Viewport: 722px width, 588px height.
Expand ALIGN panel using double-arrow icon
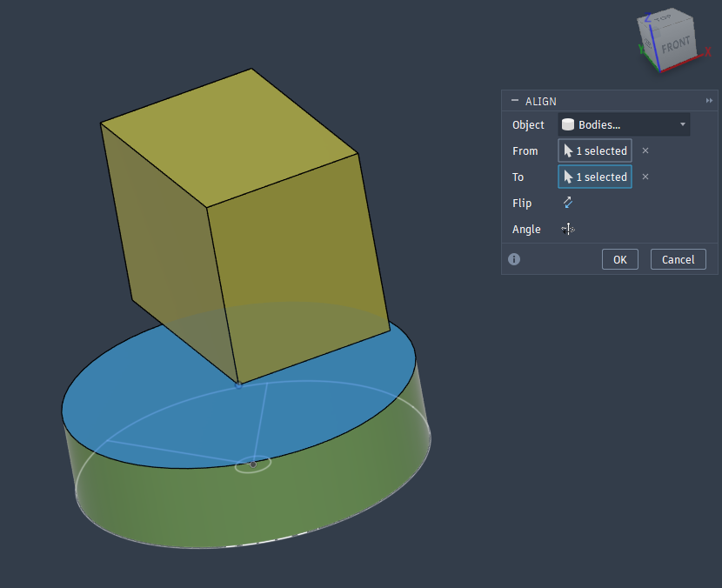click(x=709, y=100)
